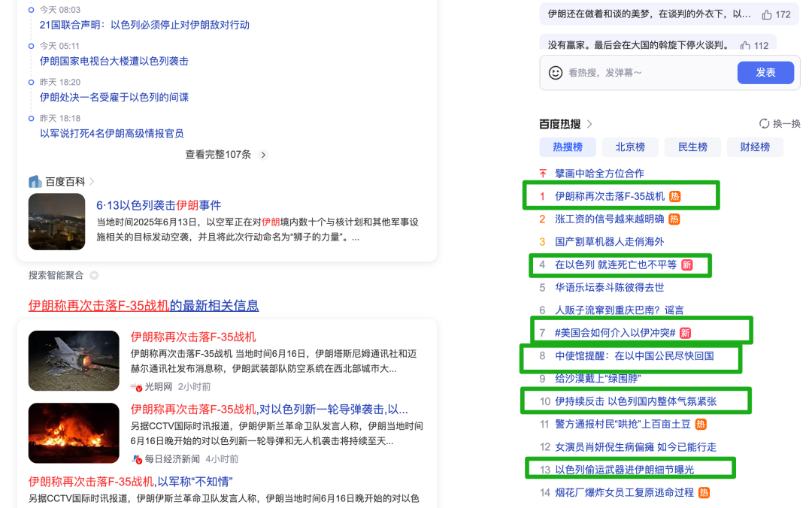Expand the 搜索智能聚合 dropdown arrow

94,276
